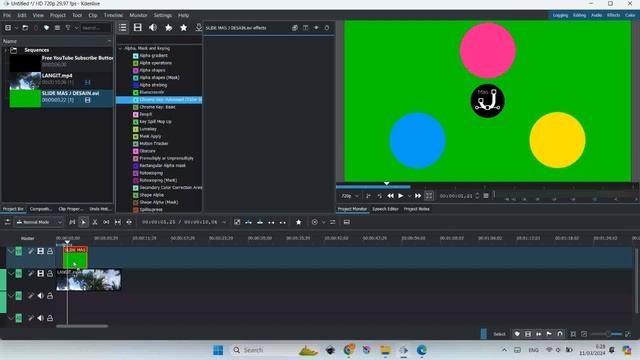Click the Create Folder icon in project bin
The width and height of the screenshot is (640, 360).
[25, 28]
